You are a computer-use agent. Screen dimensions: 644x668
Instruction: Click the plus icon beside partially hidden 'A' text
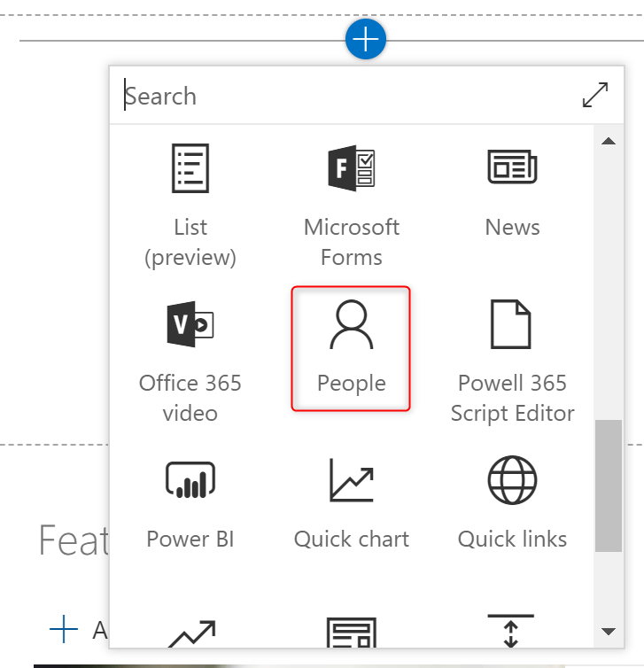pyautogui.click(x=64, y=629)
